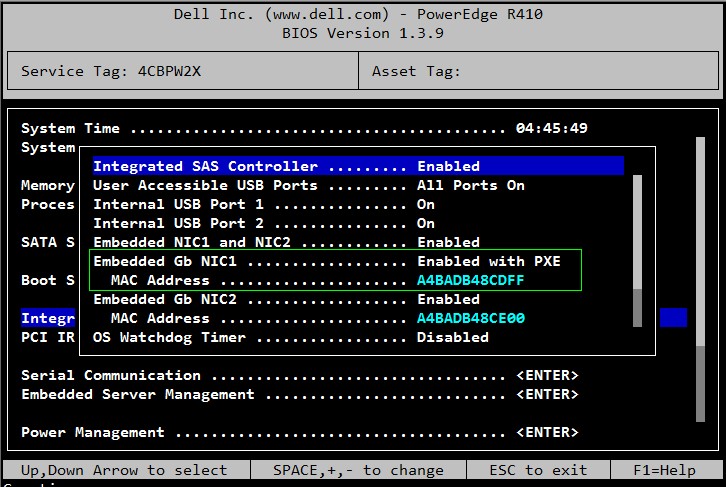Select User Accessible USB Ports row
Viewport: 726px width, 487px height.
[309, 185]
